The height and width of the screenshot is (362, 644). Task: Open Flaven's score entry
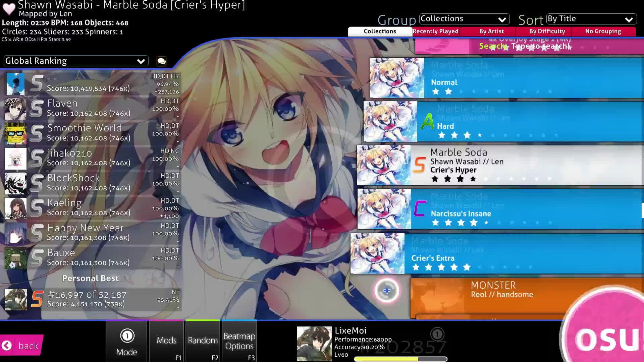tap(92, 108)
